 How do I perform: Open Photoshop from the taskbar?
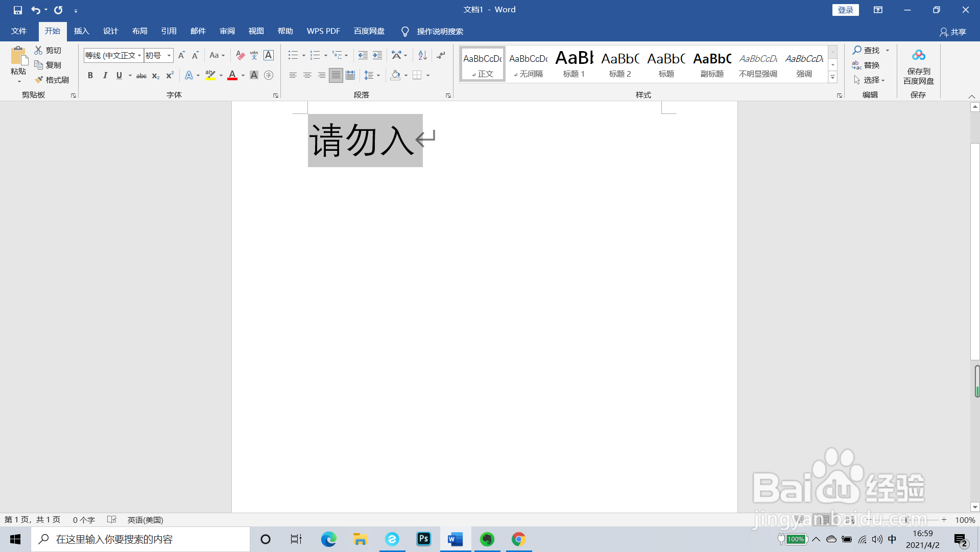point(423,539)
